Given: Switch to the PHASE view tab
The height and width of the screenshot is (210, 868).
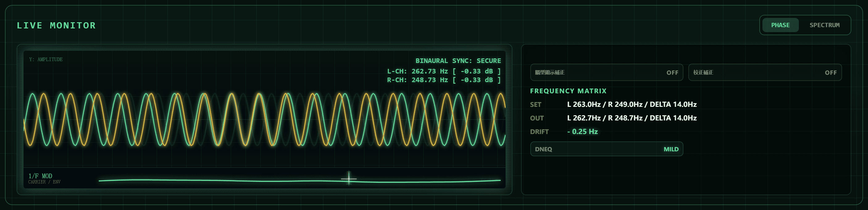Looking at the screenshot, I should 780,25.
